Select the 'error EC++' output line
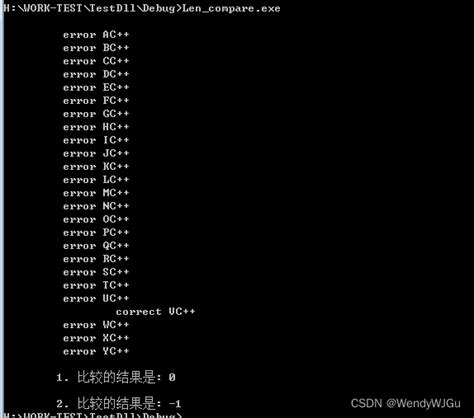This screenshot has height=418, width=474. (96, 88)
